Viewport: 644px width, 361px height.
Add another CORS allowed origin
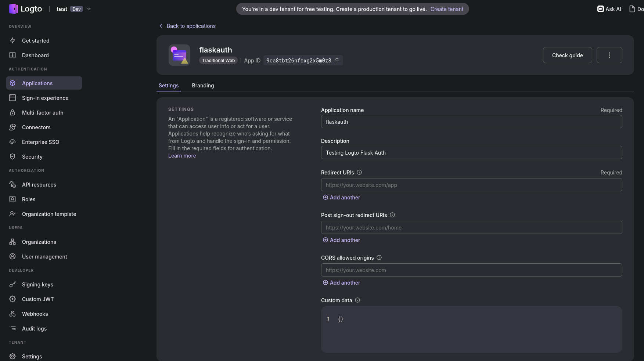(x=341, y=283)
